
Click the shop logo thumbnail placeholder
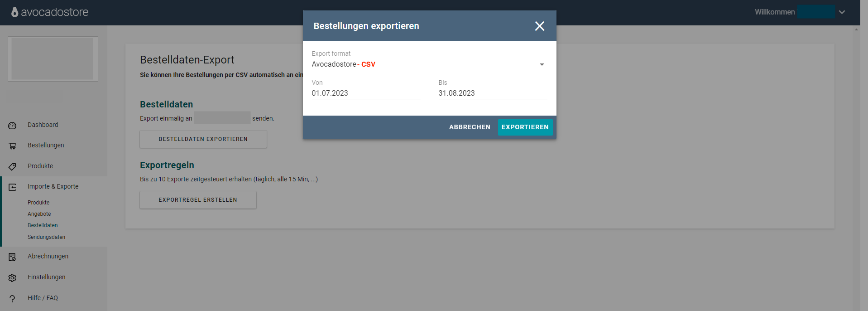53,59
